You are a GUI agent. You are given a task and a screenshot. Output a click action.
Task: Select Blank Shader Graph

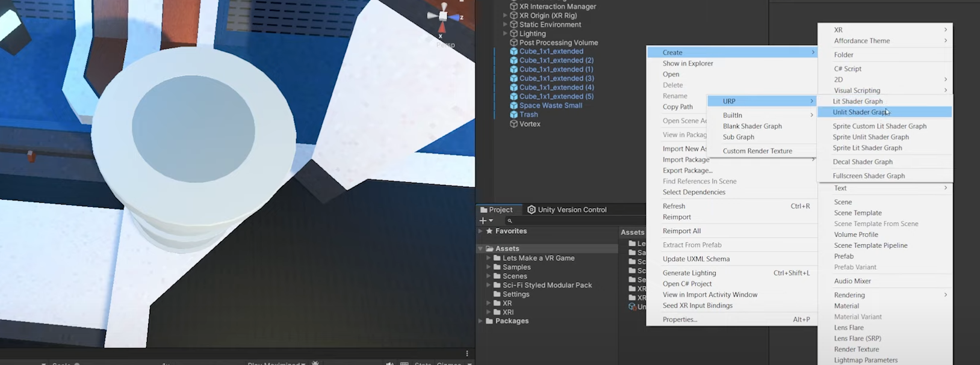pyautogui.click(x=762, y=126)
